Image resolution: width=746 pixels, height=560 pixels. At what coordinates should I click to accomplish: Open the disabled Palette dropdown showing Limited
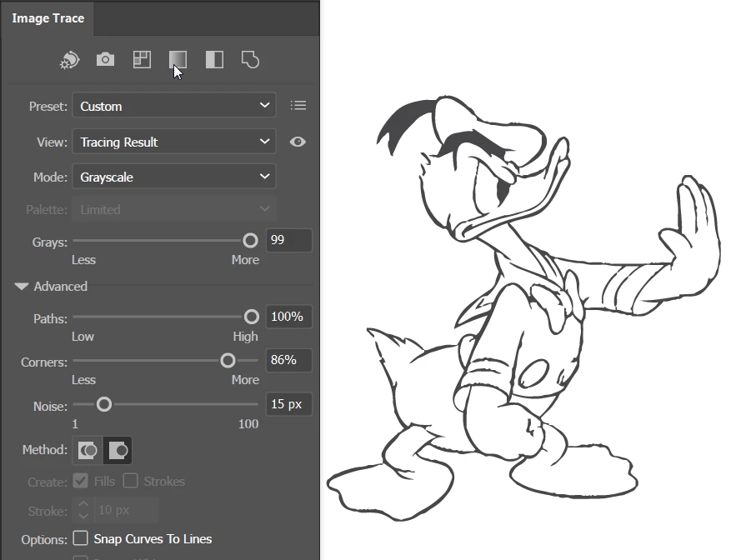pos(174,209)
